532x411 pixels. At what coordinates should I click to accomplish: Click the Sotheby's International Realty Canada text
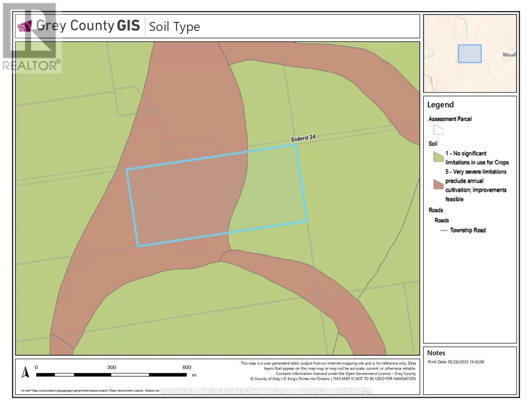click(266, 391)
